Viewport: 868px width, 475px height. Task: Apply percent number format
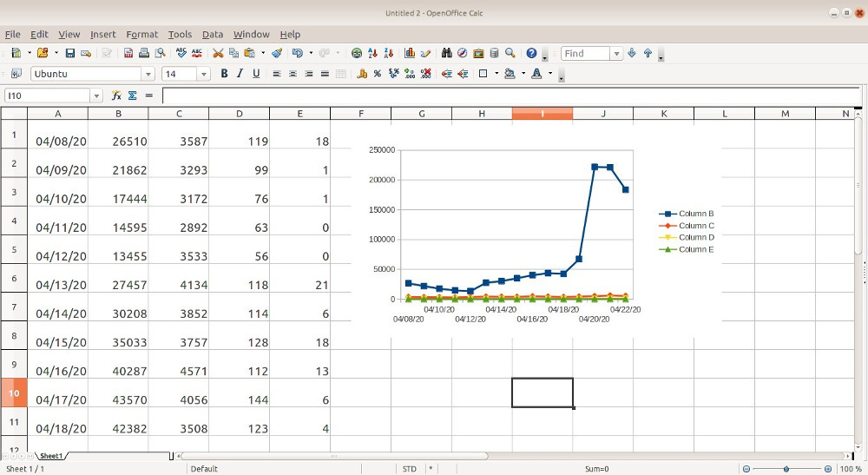[378, 74]
